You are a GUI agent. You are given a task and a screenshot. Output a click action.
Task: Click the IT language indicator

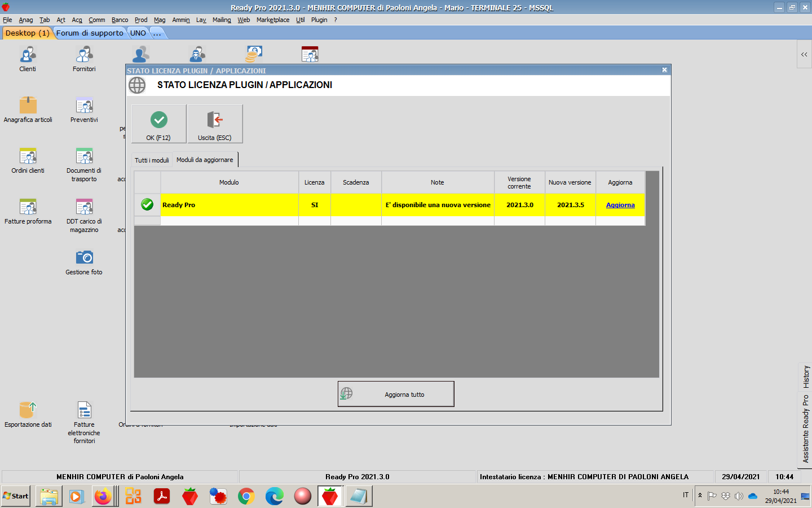tap(686, 495)
